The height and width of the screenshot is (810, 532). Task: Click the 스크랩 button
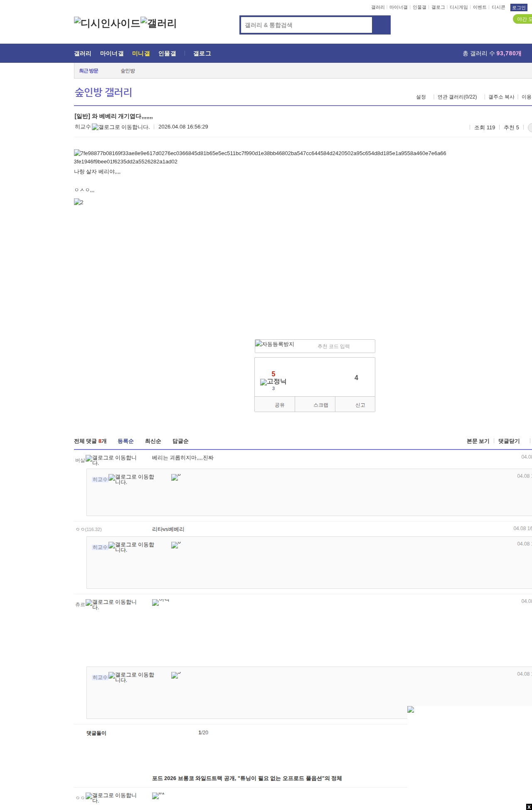point(315,405)
